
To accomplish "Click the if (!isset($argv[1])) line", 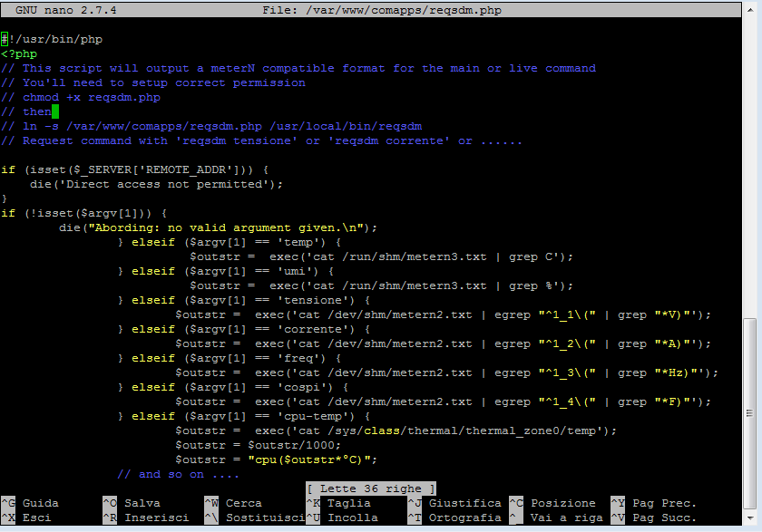I will coord(83,214).
